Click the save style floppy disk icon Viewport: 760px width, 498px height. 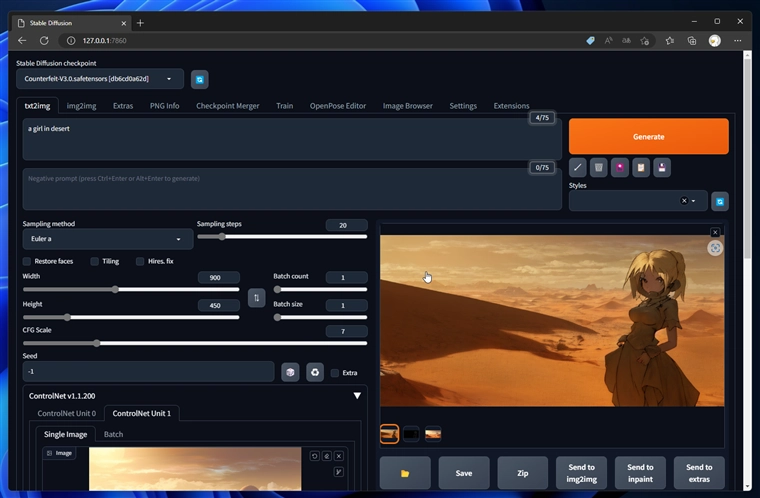pyautogui.click(x=662, y=167)
